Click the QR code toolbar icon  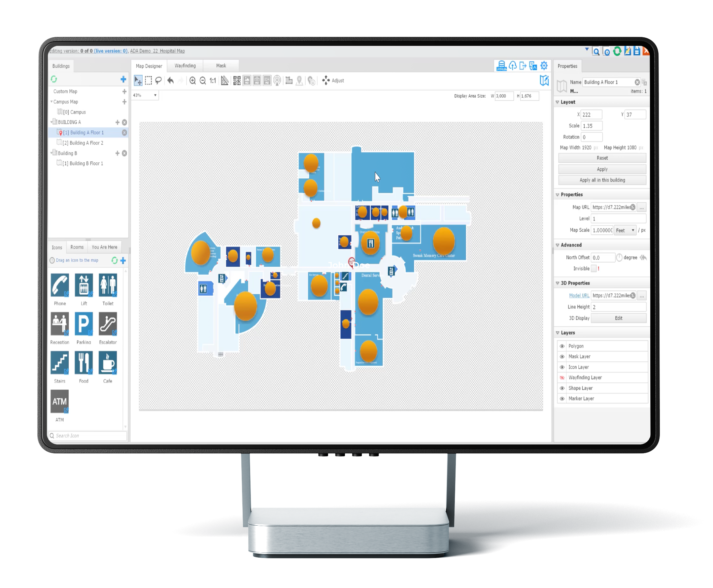click(x=237, y=81)
